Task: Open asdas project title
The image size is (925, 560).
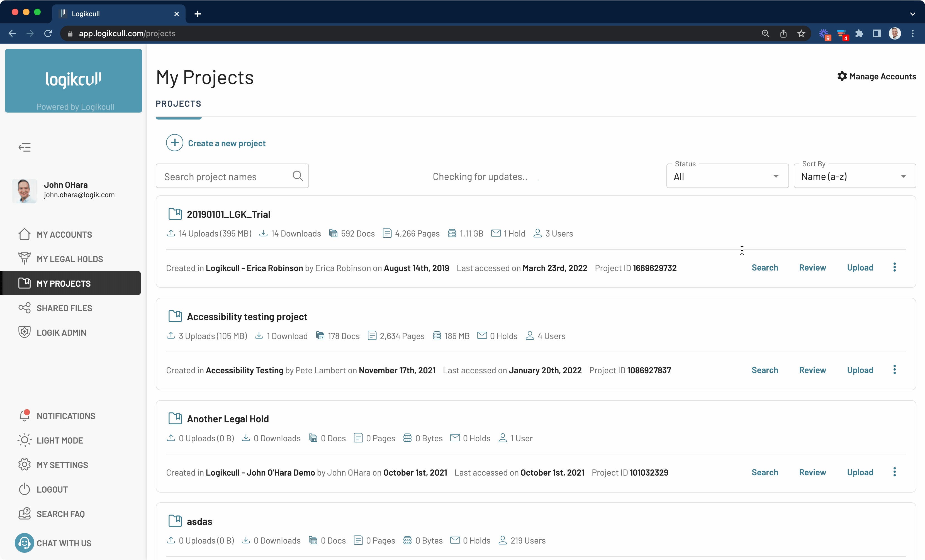Action: point(199,521)
